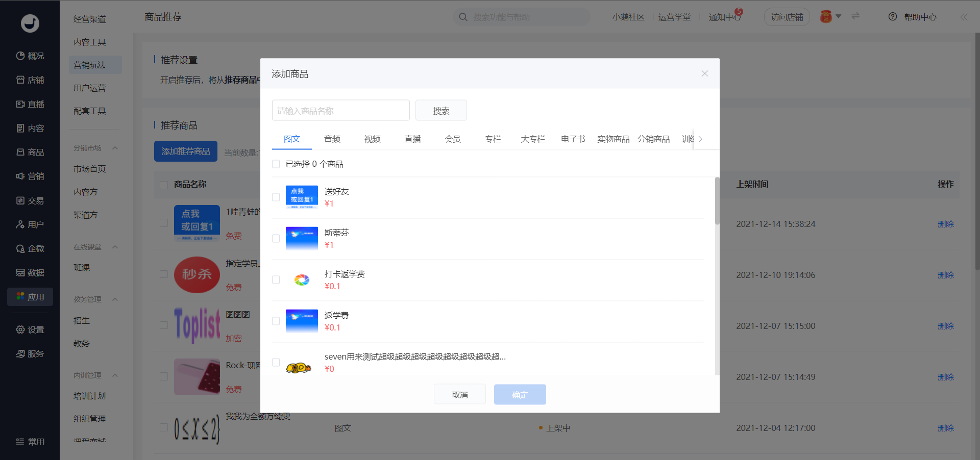
Task: Focus the 请输入商品名称 search field
Action: [341, 110]
